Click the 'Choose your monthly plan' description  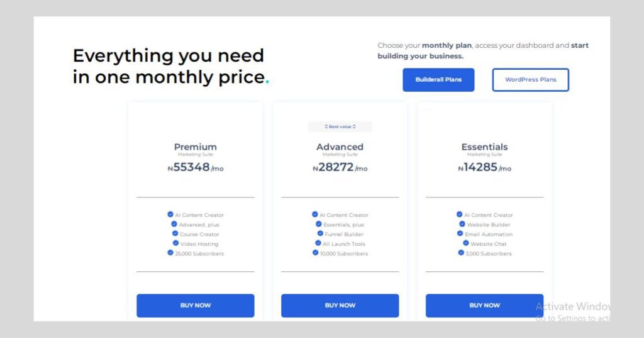click(x=483, y=50)
